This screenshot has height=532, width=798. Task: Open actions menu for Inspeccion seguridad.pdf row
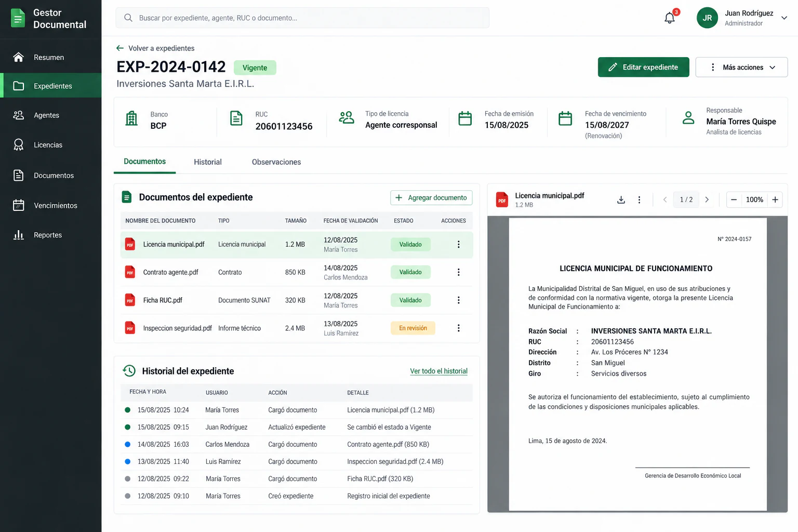click(458, 328)
